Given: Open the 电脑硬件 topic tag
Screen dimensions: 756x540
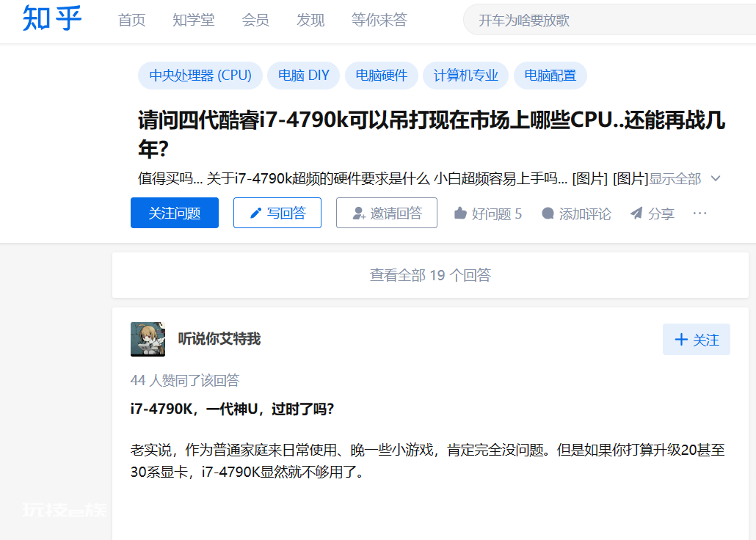Looking at the screenshot, I should pyautogui.click(x=382, y=76).
